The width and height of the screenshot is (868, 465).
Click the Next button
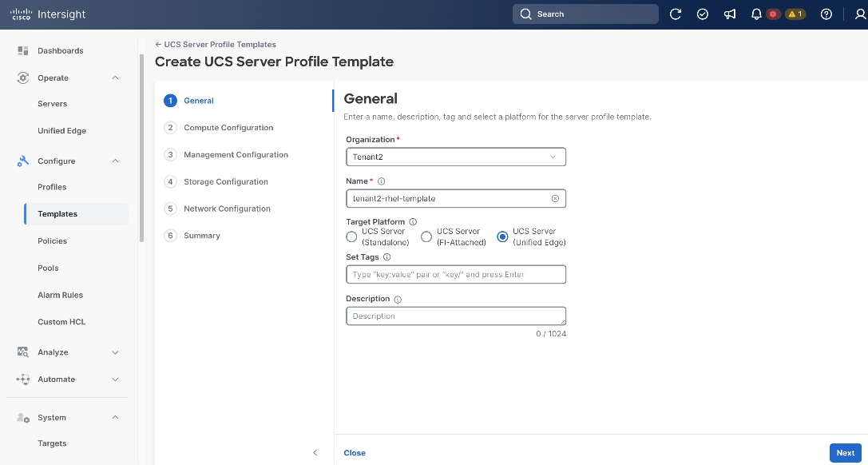(846, 453)
